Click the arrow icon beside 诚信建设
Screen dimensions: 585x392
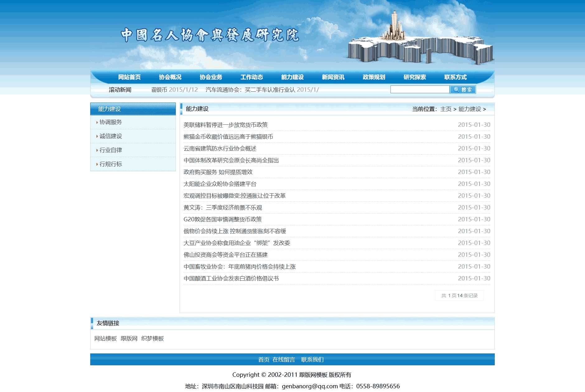(96, 136)
